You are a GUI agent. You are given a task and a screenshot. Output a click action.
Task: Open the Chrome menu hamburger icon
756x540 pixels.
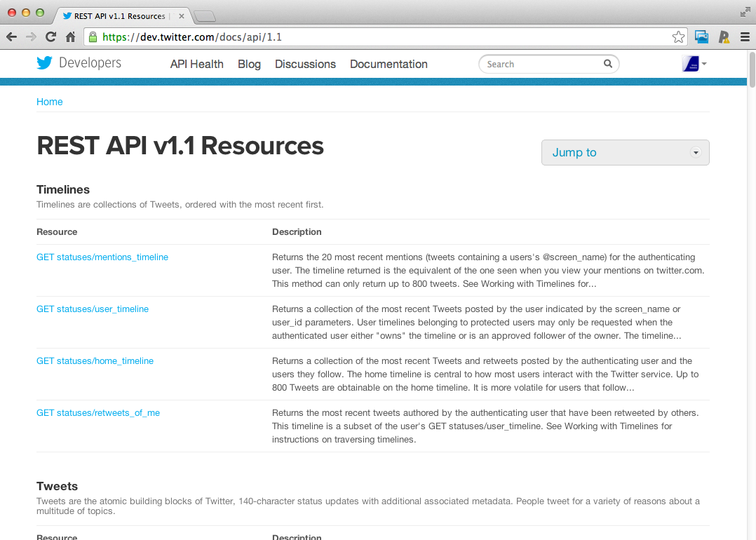pyautogui.click(x=745, y=37)
